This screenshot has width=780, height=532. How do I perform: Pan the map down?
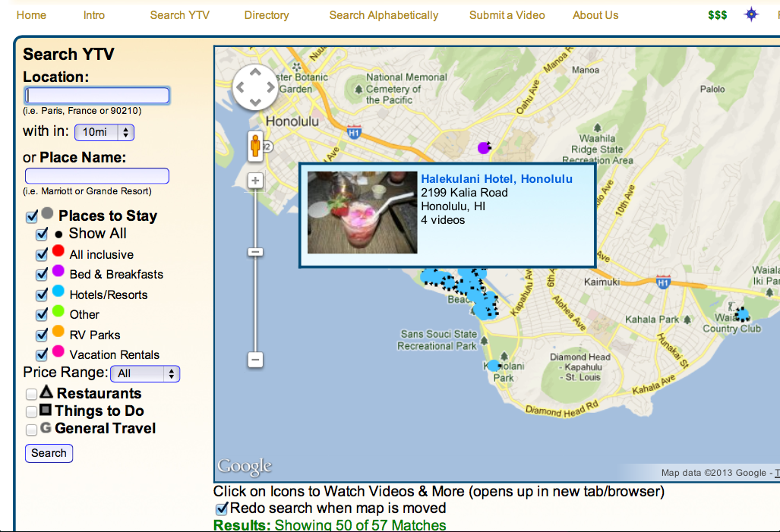255,102
